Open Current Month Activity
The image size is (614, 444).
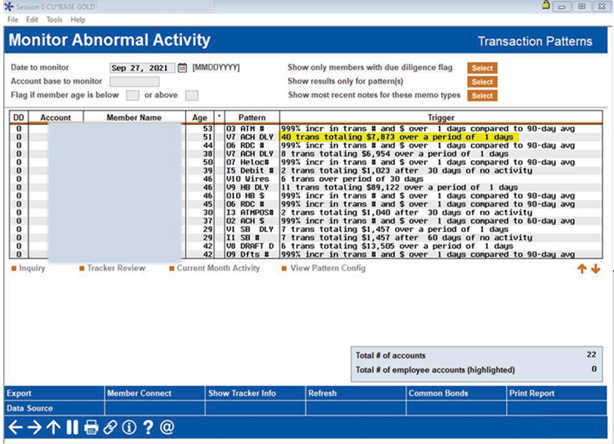click(x=215, y=268)
